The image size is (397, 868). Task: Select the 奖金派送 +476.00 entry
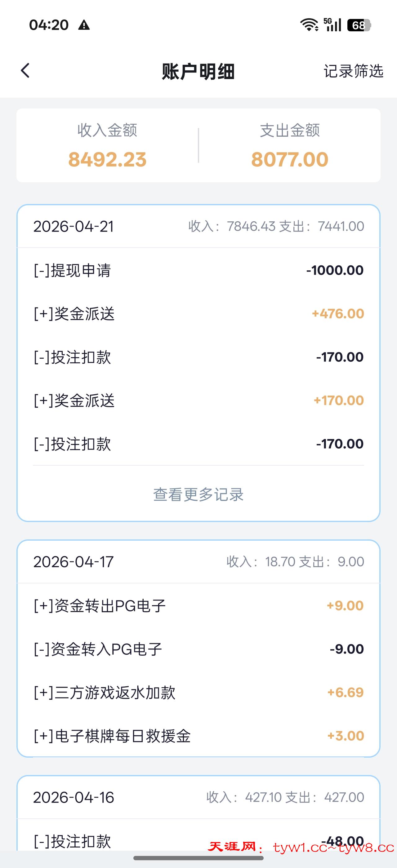point(198,314)
